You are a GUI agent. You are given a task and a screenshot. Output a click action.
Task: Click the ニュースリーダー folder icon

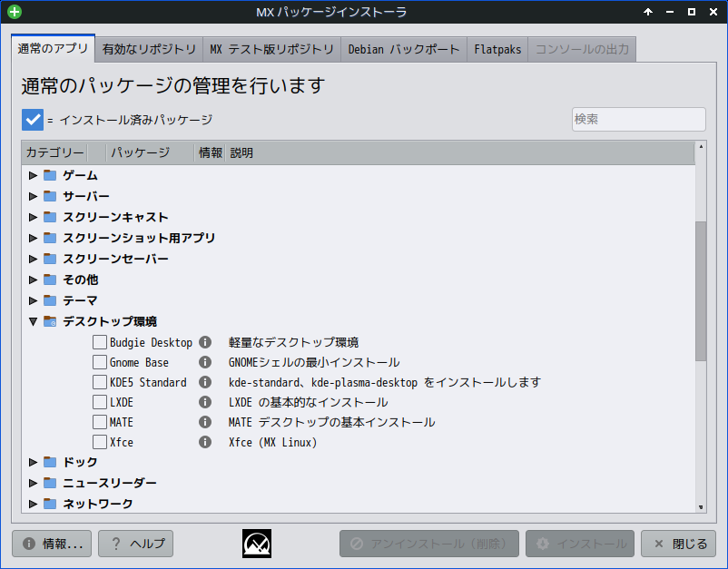(x=50, y=483)
